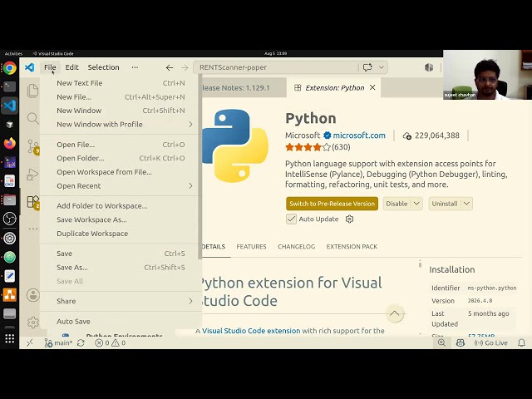Click the scroll-to-top chevron button
This screenshot has height=399, width=532.
[395, 313]
